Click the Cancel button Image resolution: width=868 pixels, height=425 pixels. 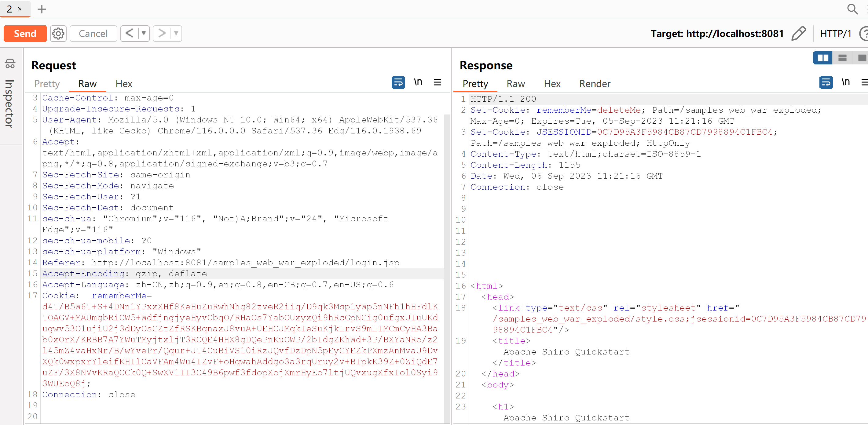click(93, 33)
